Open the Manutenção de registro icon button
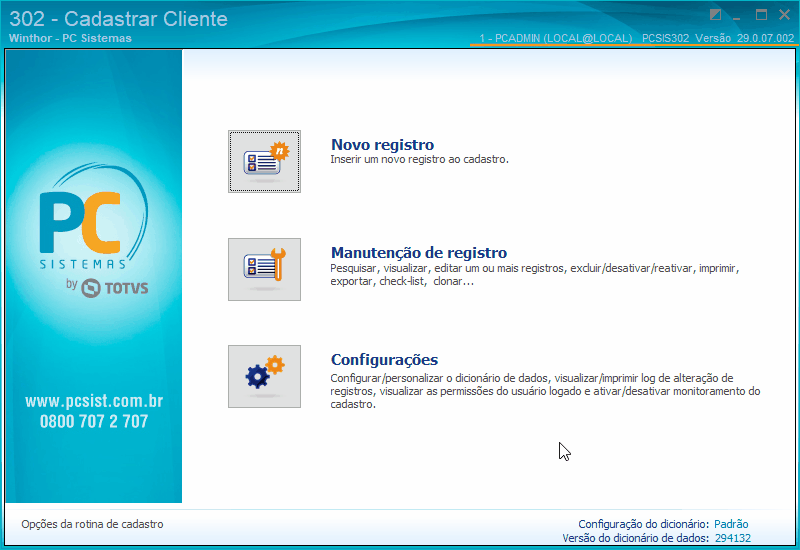This screenshot has height=550, width=800. (x=264, y=269)
